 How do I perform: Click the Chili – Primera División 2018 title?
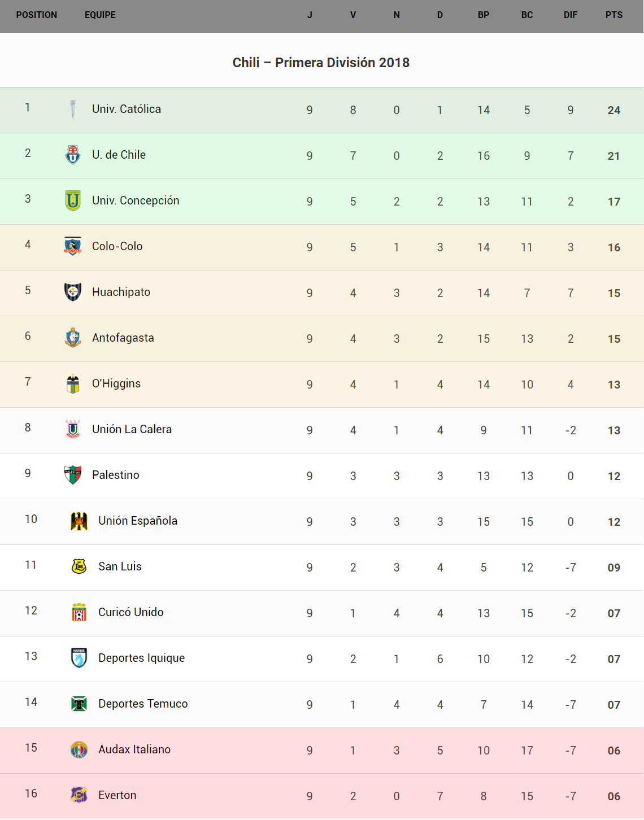pos(321,63)
